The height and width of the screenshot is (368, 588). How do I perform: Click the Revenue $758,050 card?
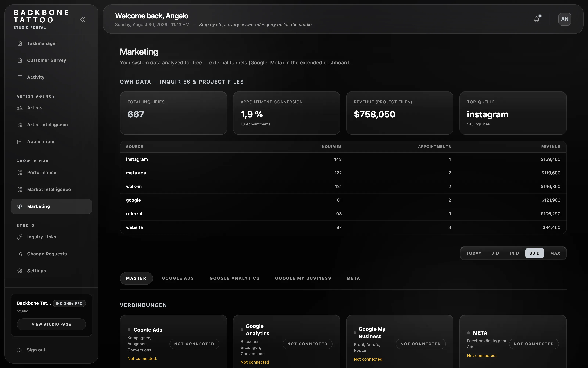tap(400, 113)
